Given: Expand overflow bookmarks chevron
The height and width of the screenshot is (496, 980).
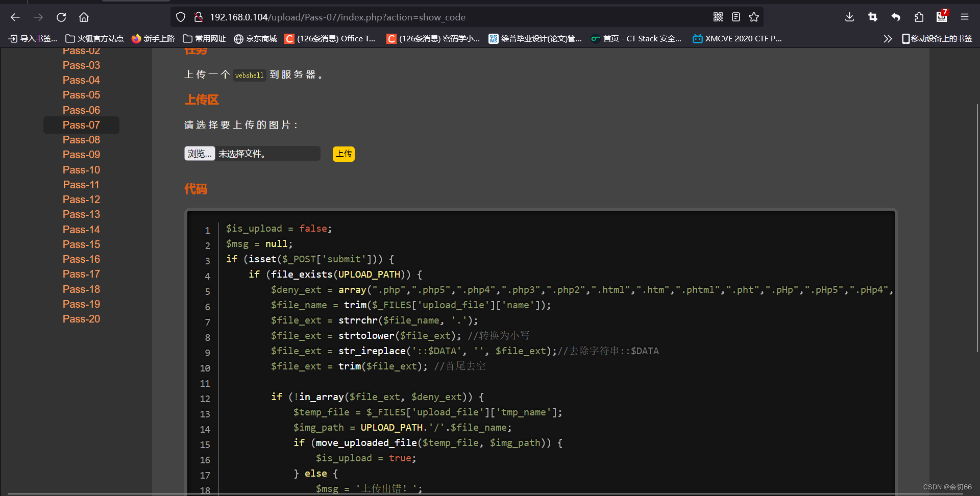Looking at the screenshot, I should (888, 38).
